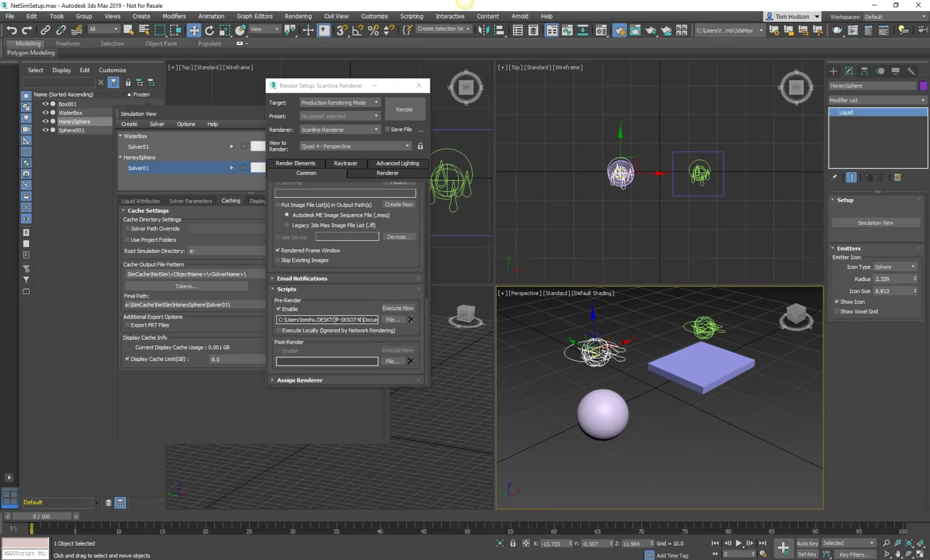The width and height of the screenshot is (930, 560).
Task: Select the Select and Link tool
Action: coord(46,30)
